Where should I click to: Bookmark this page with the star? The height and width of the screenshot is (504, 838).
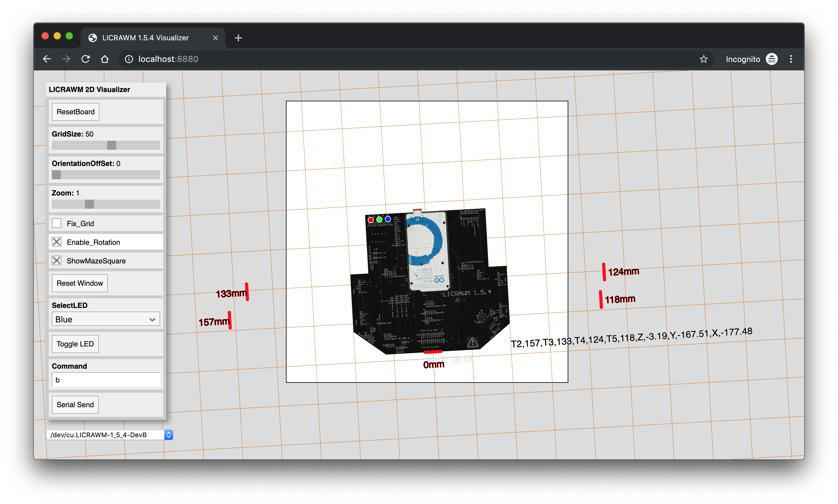click(703, 59)
